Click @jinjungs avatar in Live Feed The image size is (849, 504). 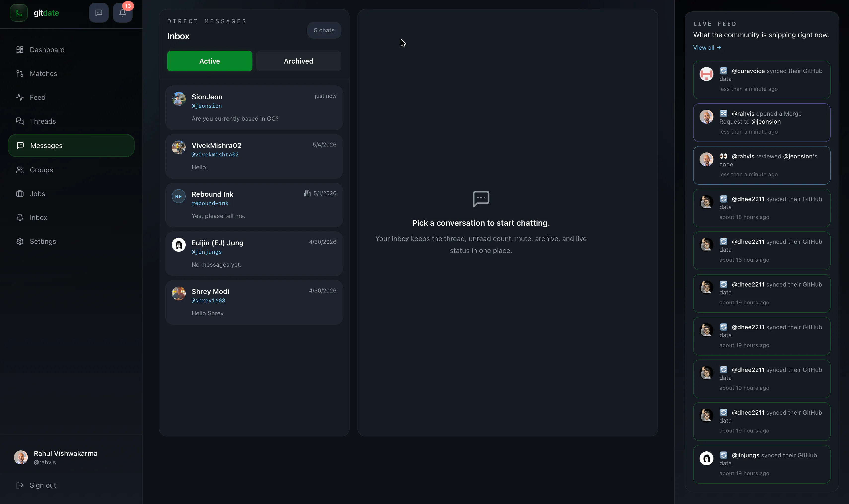706,458
